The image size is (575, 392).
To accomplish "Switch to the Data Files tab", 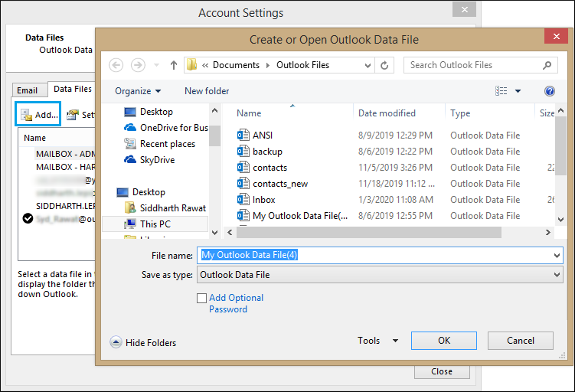I will pyautogui.click(x=73, y=89).
